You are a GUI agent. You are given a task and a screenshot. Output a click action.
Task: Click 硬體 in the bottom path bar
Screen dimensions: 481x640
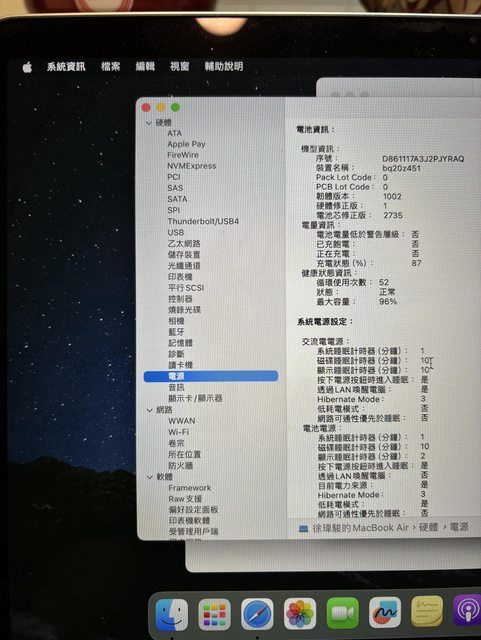[429, 527]
